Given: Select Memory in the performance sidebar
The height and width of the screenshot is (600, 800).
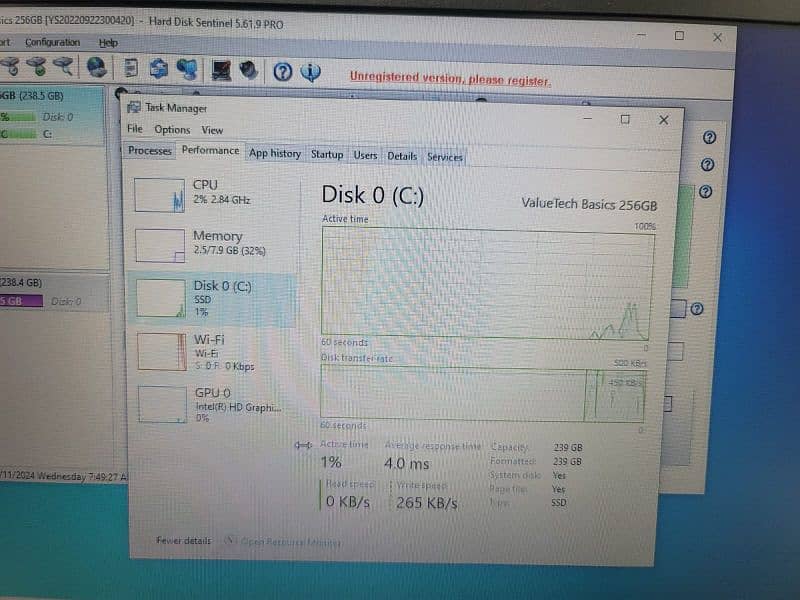Looking at the screenshot, I should tap(217, 241).
